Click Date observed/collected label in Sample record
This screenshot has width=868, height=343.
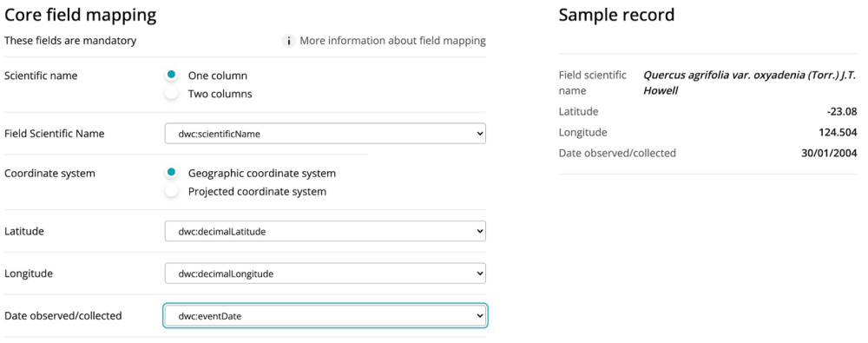point(617,154)
